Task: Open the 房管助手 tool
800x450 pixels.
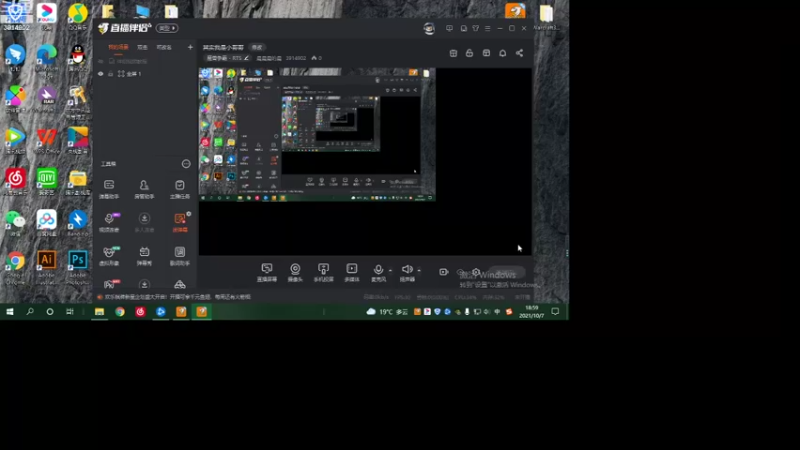Action: 144,189
